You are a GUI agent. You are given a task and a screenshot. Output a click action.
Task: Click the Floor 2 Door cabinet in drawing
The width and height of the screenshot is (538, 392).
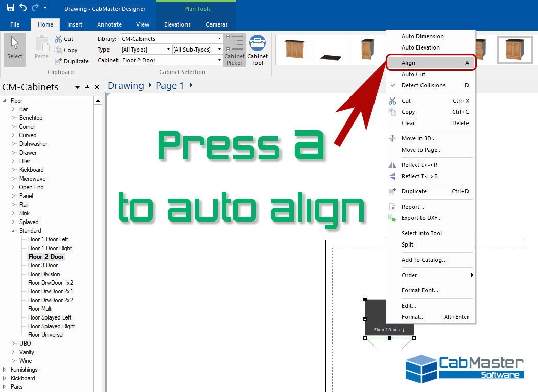tap(389, 318)
